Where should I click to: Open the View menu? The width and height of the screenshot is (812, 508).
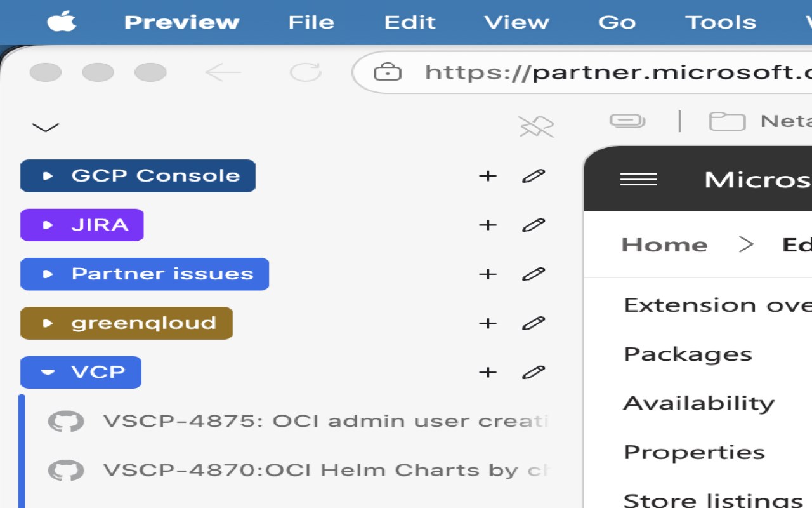click(516, 22)
